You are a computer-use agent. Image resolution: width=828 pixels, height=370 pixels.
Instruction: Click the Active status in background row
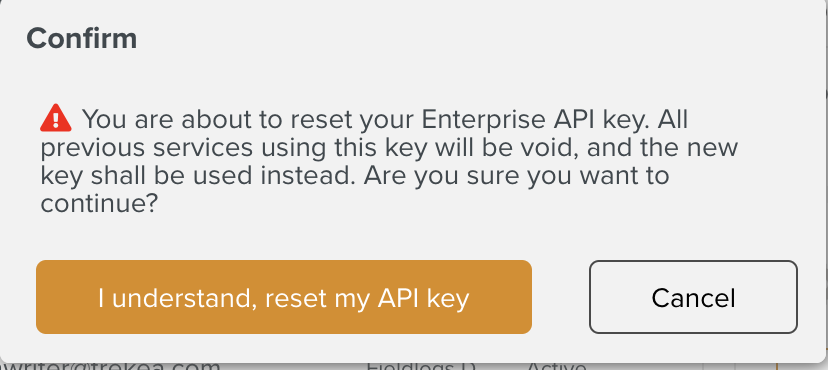coord(557,366)
